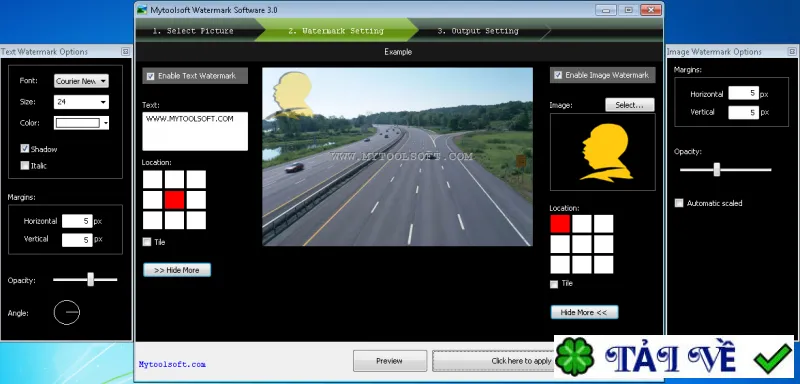This screenshot has width=800, height=384.
Task: Open the Font dropdown showing Courier New
Action: [81, 81]
